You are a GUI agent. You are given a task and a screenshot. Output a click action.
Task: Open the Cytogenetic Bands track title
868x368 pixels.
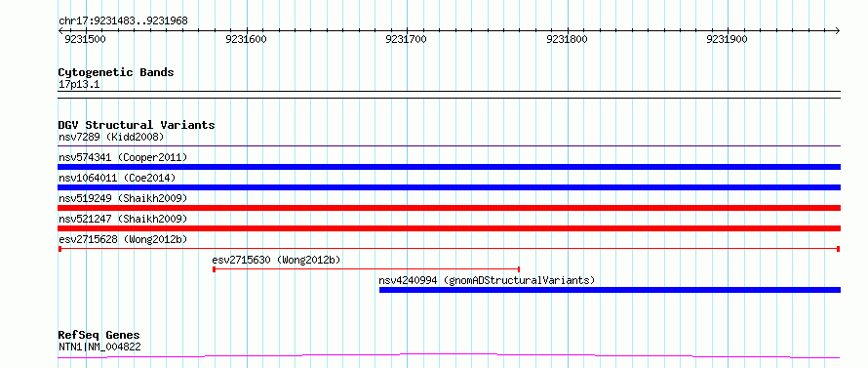pyautogui.click(x=116, y=72)
